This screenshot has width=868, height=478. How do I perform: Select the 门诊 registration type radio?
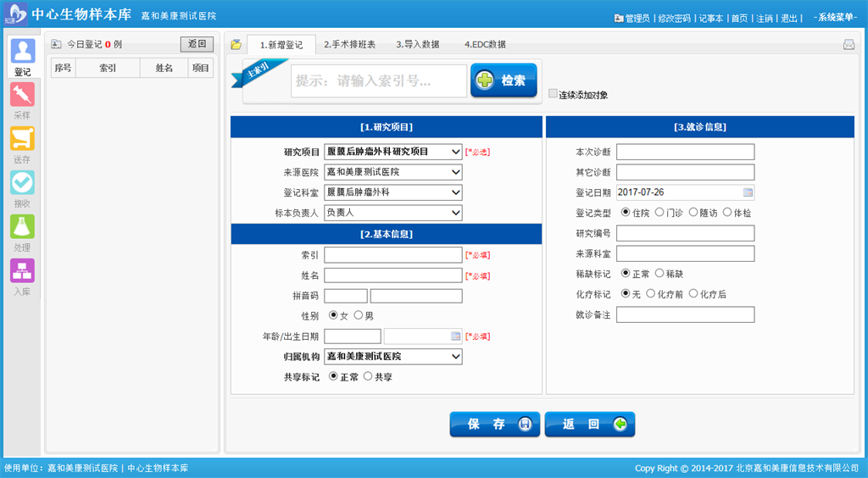pos(660,213)
